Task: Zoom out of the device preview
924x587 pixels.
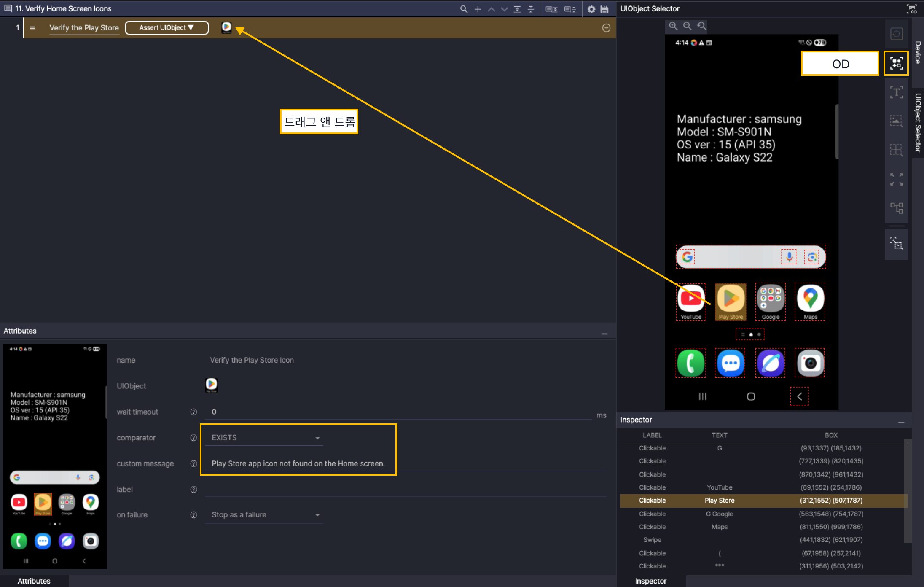Action: [x=687, y=26]
